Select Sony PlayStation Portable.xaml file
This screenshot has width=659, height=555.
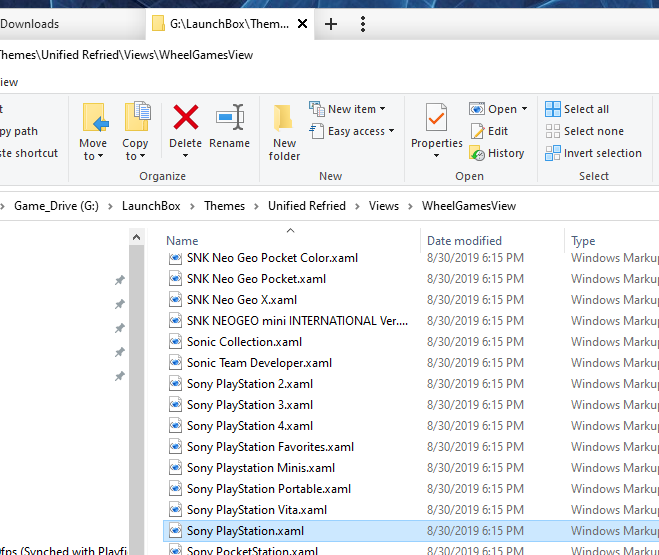pos(269,489)
